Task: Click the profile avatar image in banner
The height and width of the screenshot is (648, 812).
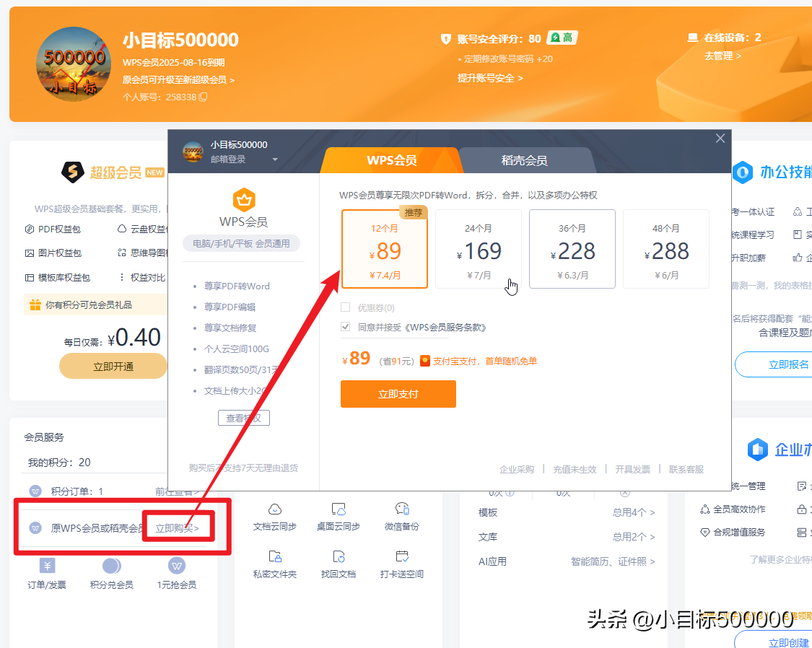Action: pyautogui.click(x=73, y=64)
